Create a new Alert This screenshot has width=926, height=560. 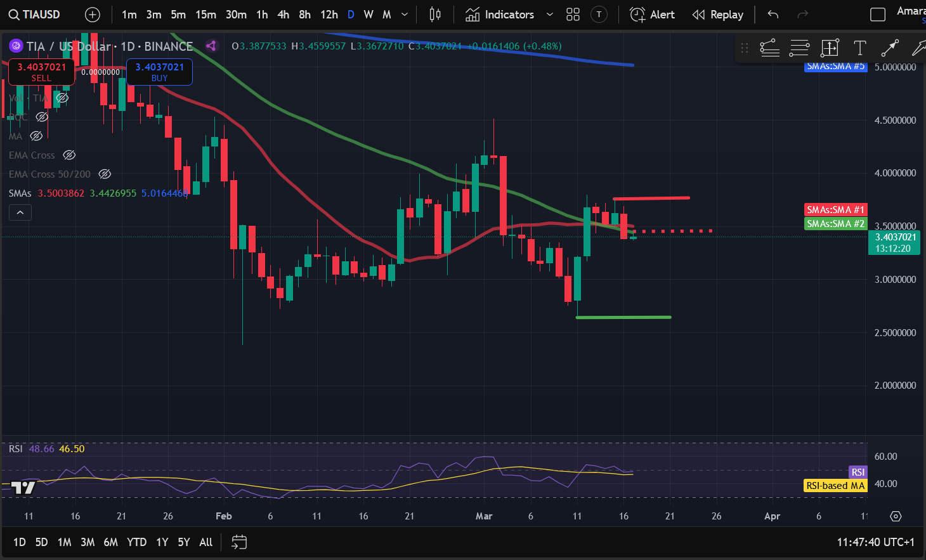click(652, 15)
